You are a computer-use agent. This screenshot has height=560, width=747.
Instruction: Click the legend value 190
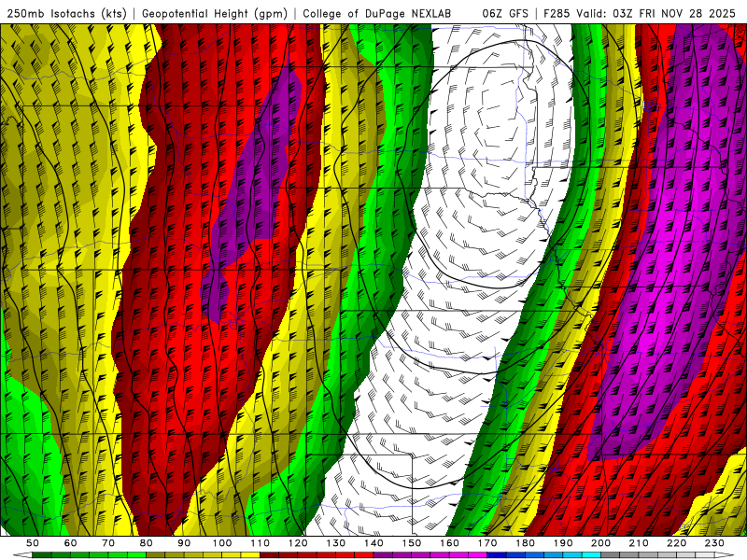tap(563, 543)
